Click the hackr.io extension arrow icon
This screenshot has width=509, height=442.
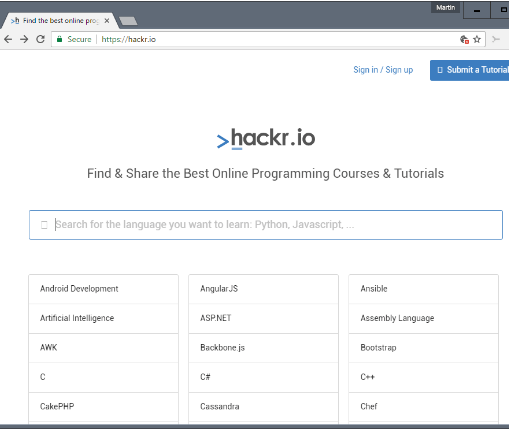coord(496,39)
